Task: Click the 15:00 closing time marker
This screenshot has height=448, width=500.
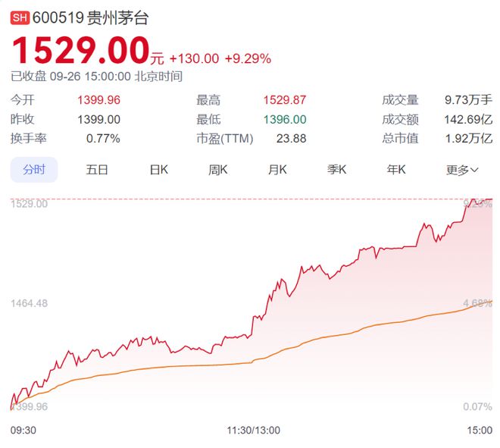Action: tap(480, 430)
